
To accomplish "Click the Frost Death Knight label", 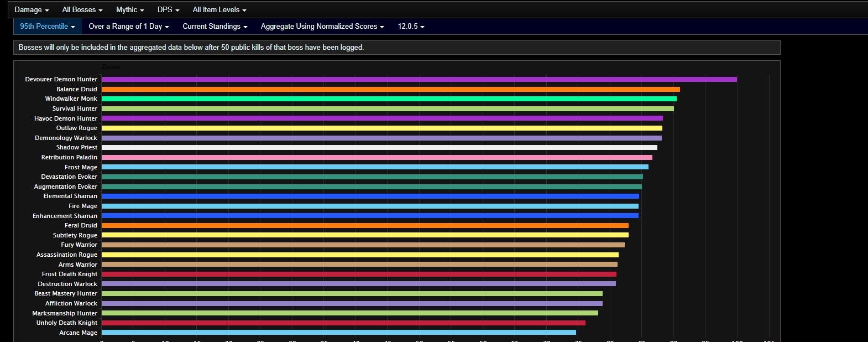I will click(70, 274).
